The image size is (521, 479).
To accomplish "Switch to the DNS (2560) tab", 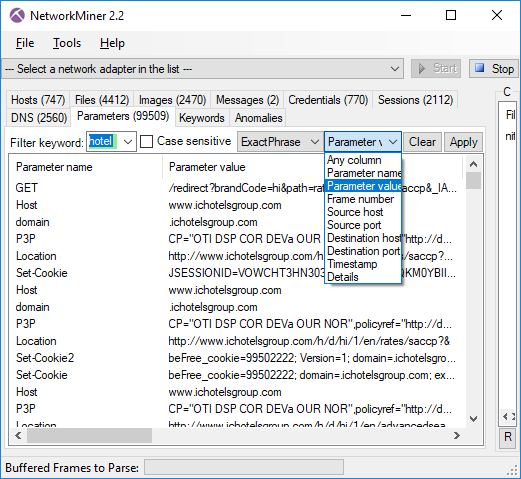I will [39, 118].
